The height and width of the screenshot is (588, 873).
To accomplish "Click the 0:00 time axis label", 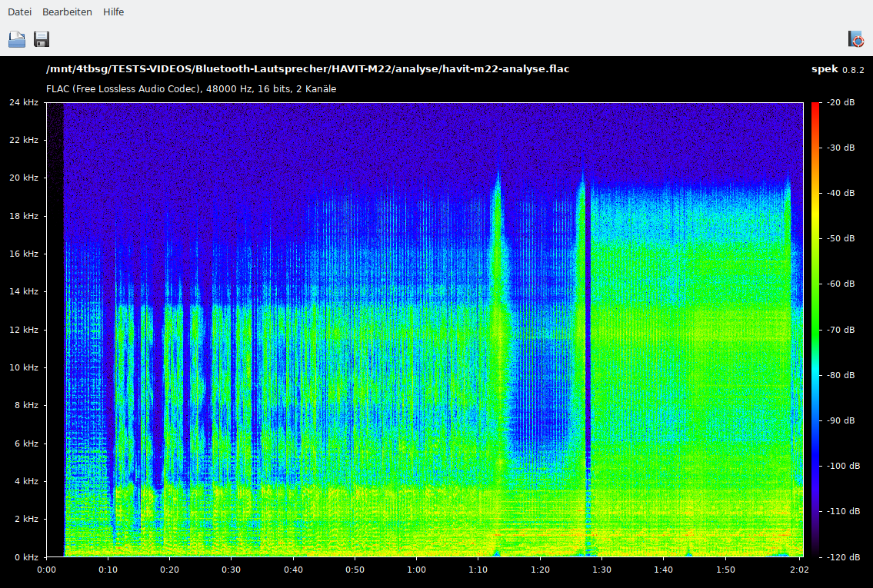I will tap(47, 570).
